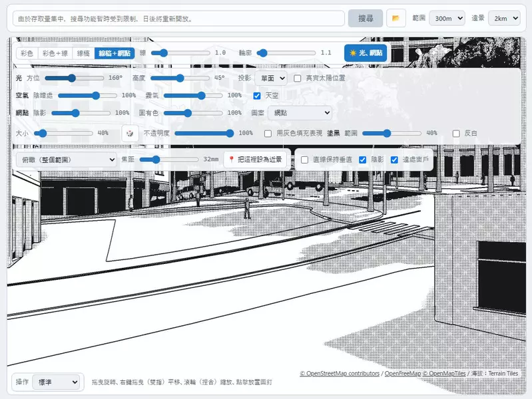Uncheck the 天空 checkbox

click(x=257, y=96)
